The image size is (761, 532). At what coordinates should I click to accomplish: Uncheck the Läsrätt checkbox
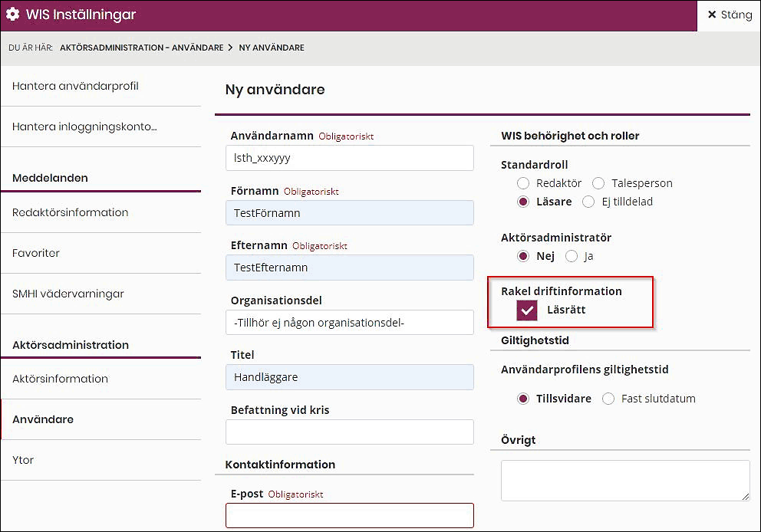coord(527,310)
